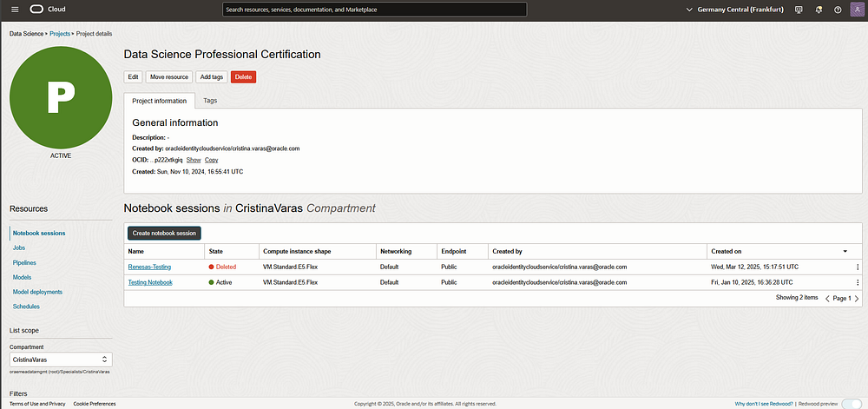Copy the project OCID
The image size is (868, 409).
pyautogui.click(x=212, y=160)
